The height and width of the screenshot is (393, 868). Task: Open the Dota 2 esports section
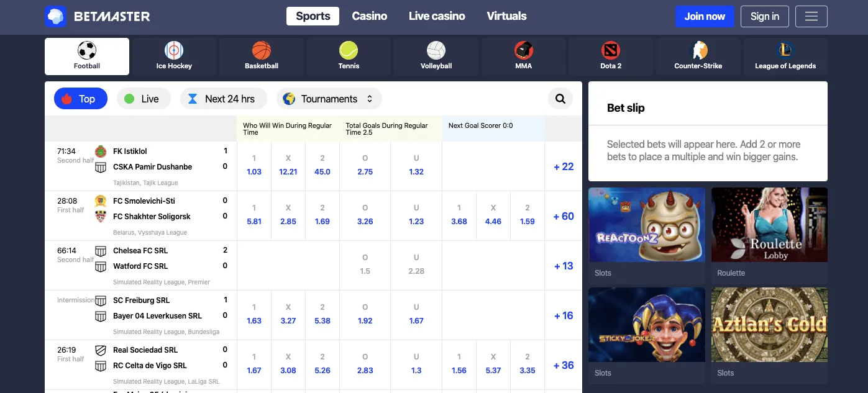point(610,56)
